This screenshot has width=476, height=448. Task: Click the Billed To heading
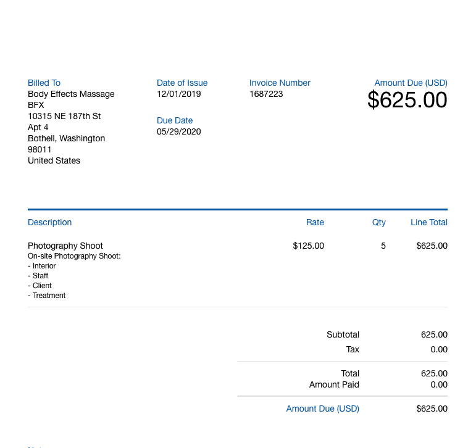[44, 83]
